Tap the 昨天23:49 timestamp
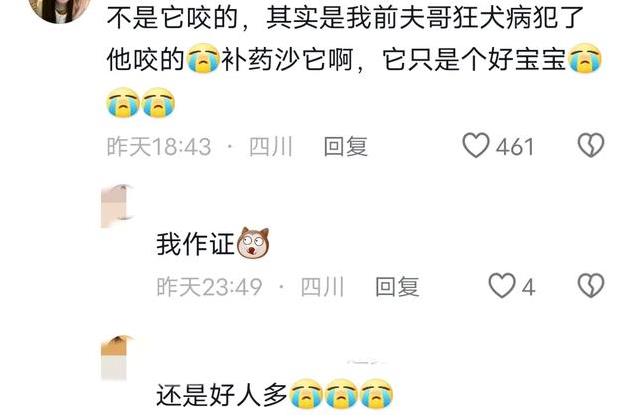 coord(210,287)
